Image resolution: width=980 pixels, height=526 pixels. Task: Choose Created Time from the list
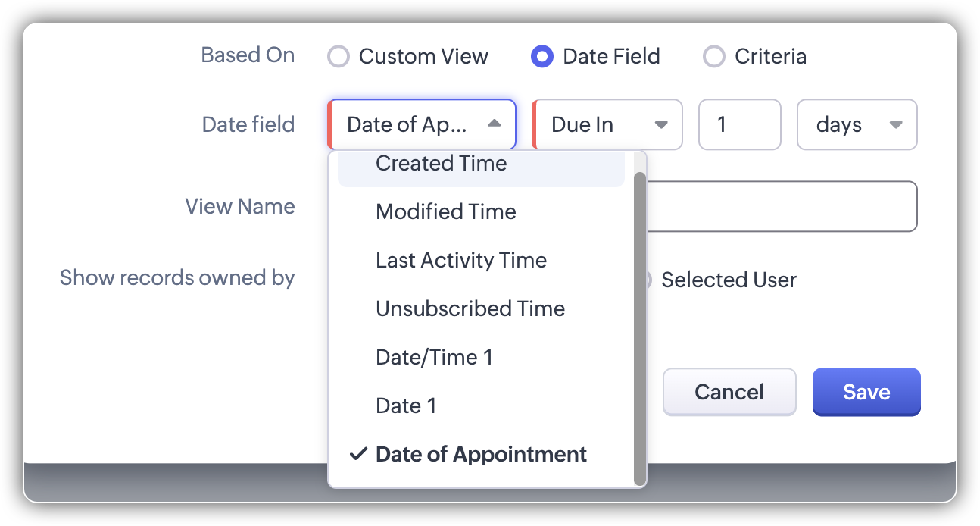pyautogui.click(x=442, y=164)
